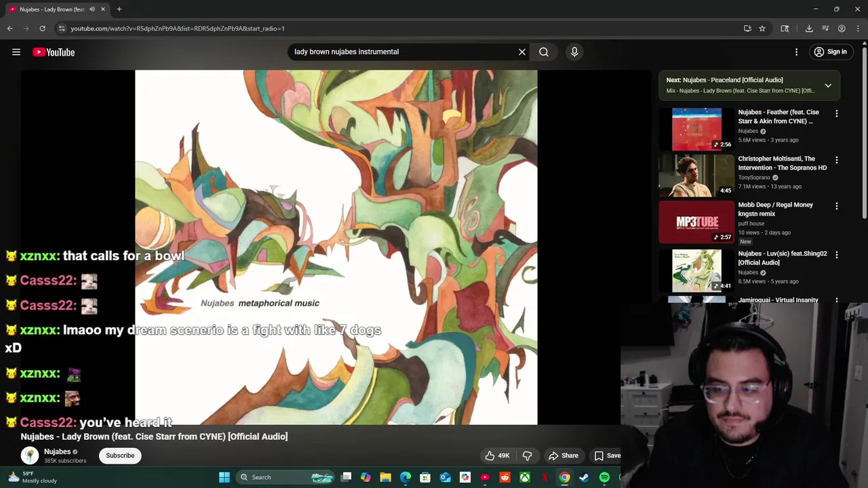Open Chrome profile icon
The image size is (868, 488).
pos(842,28)
